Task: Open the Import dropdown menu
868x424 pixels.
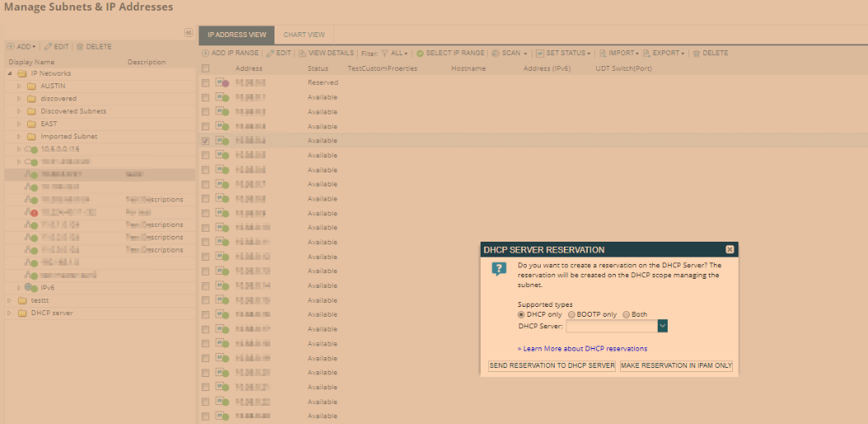Action: click(619, 54)
